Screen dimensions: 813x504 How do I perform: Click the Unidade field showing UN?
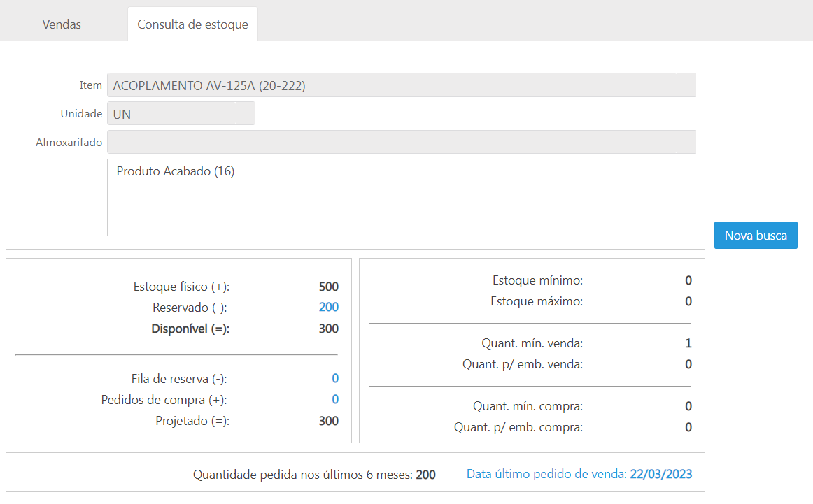coord(181,113)
